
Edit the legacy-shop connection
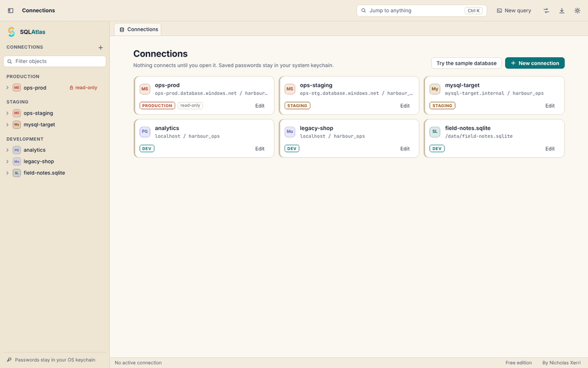405,149
